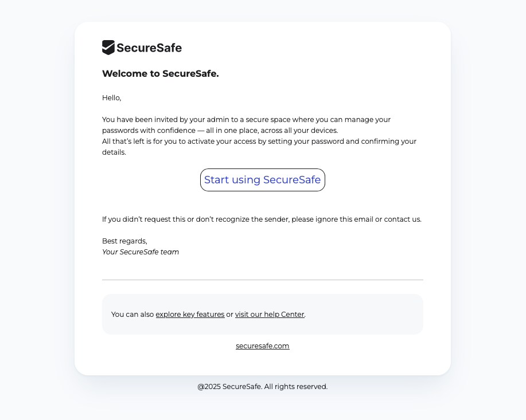Click the SecureSafe wordmark beside the shield
This screenshot has height=420, width=526.
(149, 48)
